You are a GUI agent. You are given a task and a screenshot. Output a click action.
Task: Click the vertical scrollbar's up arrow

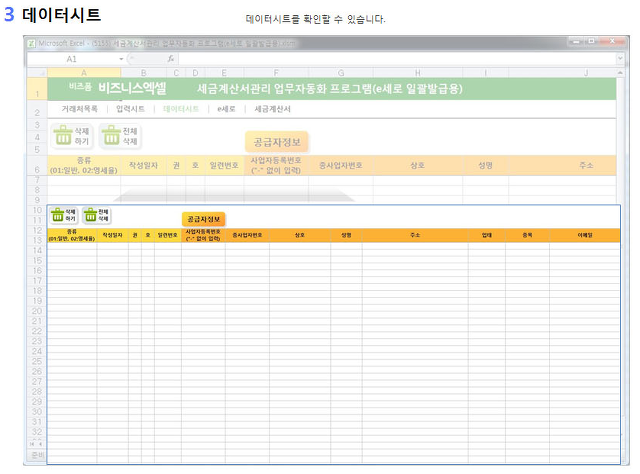(x=620, y=73)
